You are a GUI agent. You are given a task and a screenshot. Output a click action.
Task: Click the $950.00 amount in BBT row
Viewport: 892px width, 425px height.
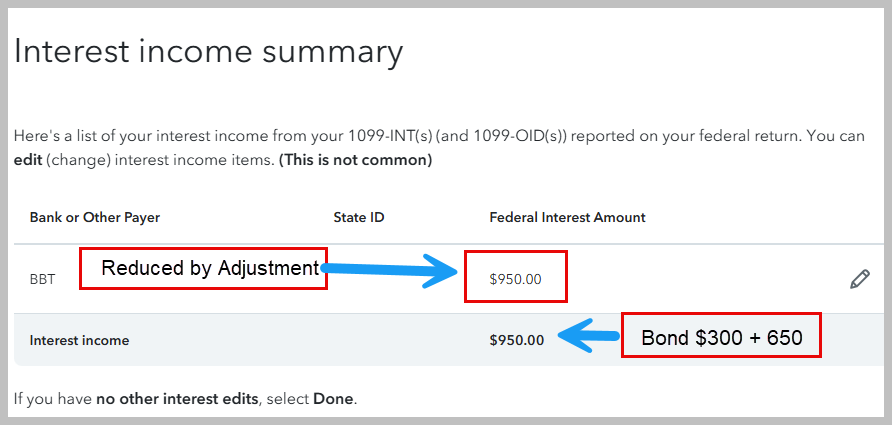[516, 279]
